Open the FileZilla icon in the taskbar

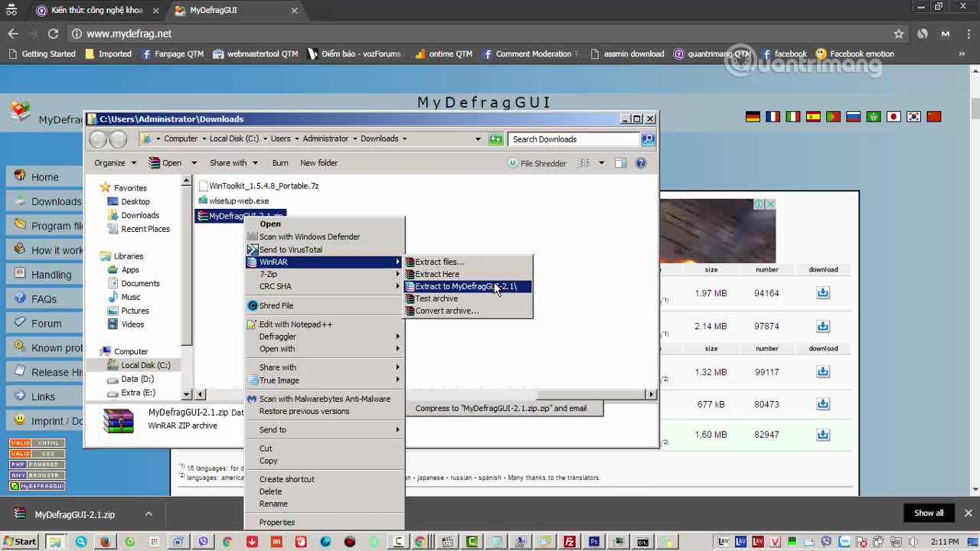(x=569, y=542)
